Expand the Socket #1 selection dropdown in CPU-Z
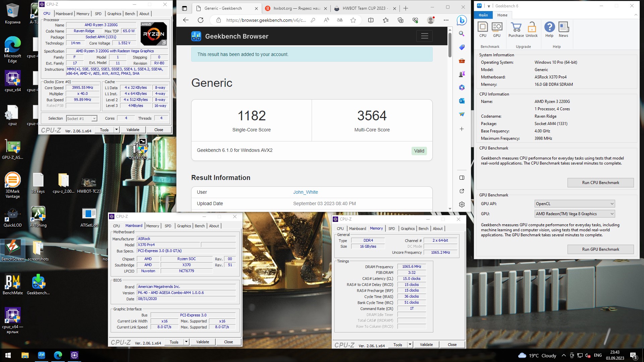644x362 pixels. pos(94,119)
